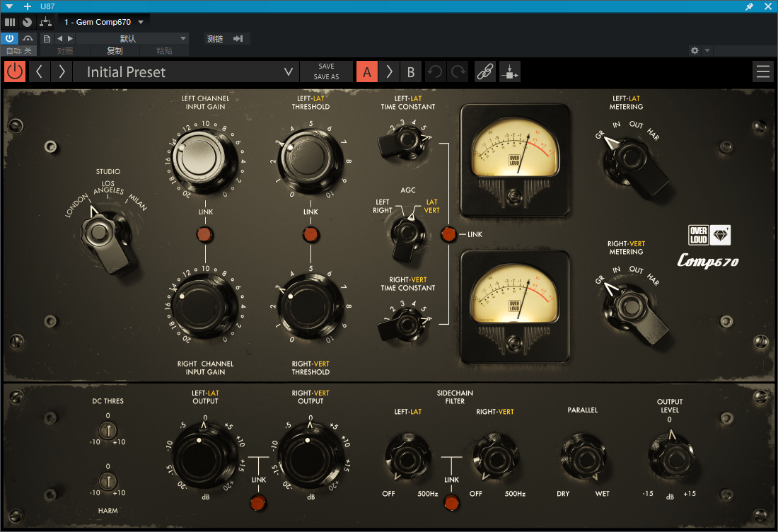Open the 默认 preset dropdown
The width and height of the screenshot is (778, 532).
tap(132, 38)
